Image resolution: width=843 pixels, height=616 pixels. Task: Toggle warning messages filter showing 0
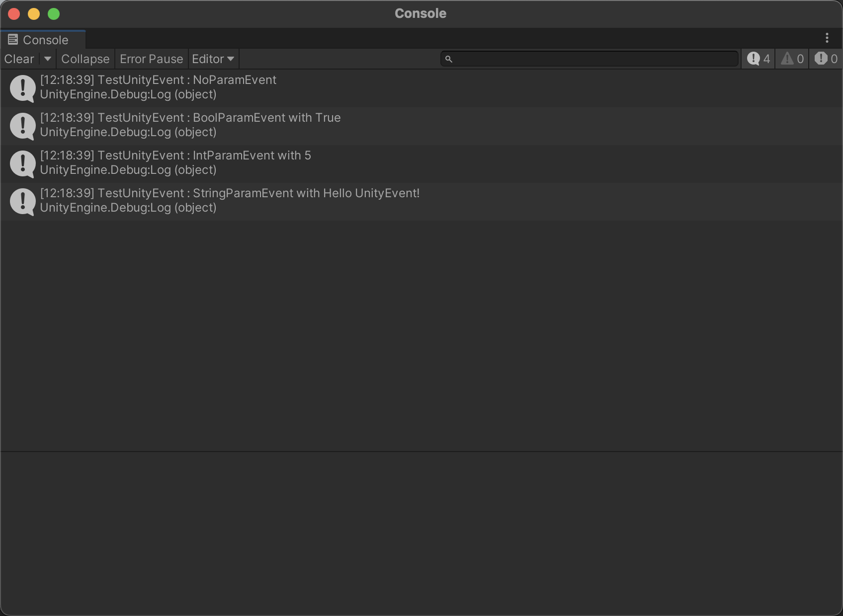point(792,59)
